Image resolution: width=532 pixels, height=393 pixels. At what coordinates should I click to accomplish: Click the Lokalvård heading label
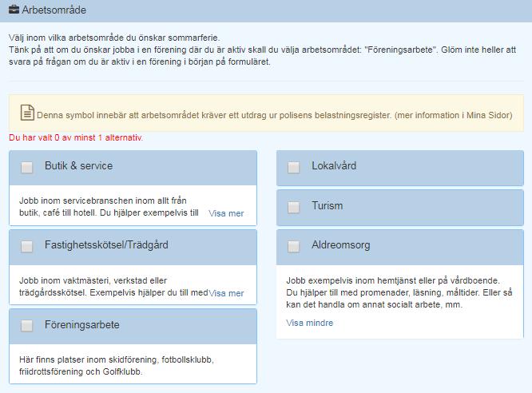[x=334, y=166]
